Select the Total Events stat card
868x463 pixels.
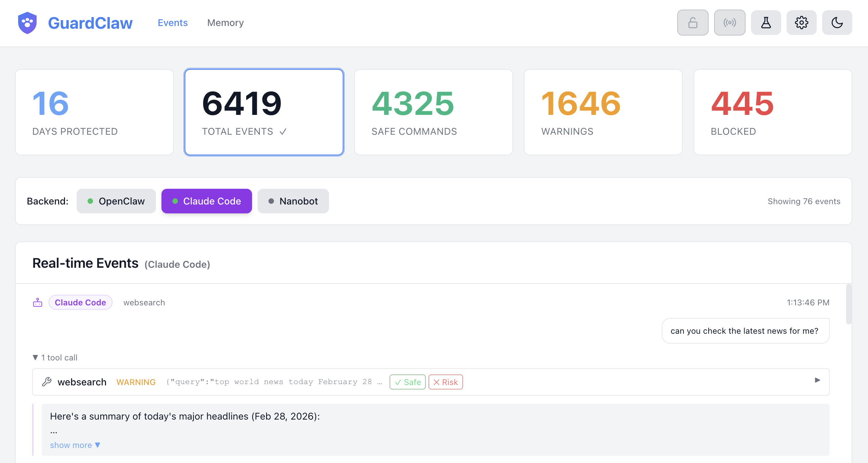tap(263, 112)
